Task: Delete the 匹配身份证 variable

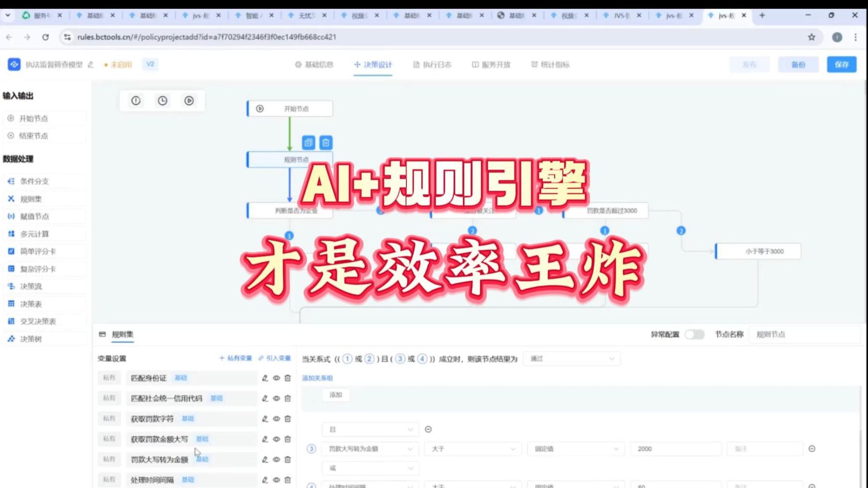Action: pyautogui.click(x=288, y=378)
